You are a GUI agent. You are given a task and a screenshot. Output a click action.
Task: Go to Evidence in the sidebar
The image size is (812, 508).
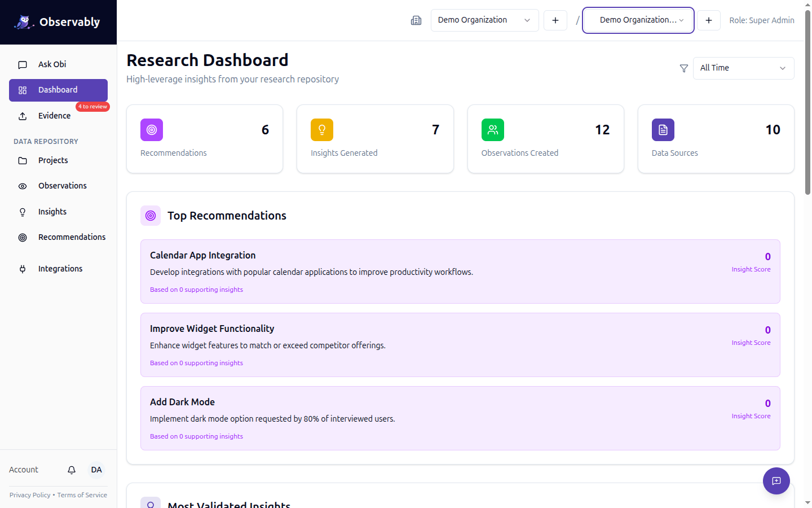click(54, 116)
